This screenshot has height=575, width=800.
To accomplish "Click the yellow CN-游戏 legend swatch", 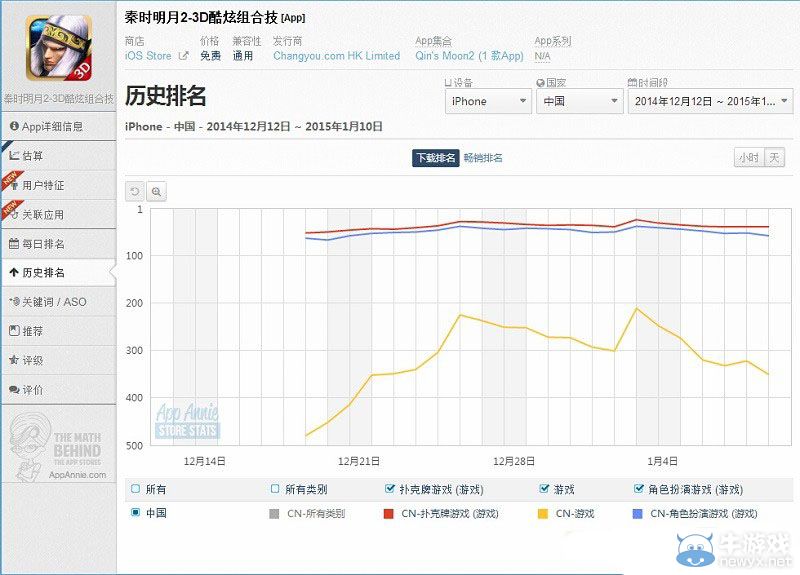I will point(543,514).
